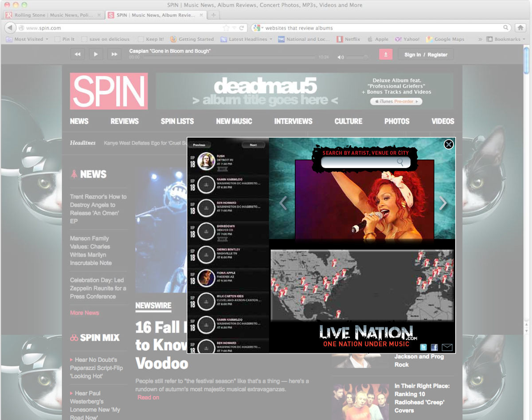Click the Live Nation email envelope icon
Viewport: 532px width, 420px height.
pyautogui.click(x=447, y=347)
